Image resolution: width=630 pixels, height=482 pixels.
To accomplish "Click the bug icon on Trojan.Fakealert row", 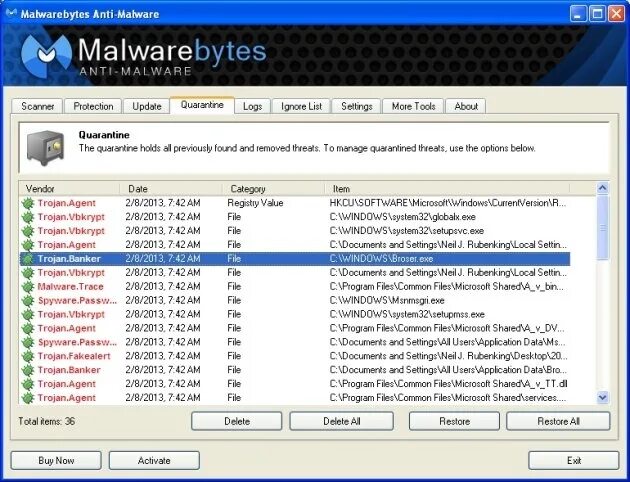I will pyautogui.click(x=28, y=356).
